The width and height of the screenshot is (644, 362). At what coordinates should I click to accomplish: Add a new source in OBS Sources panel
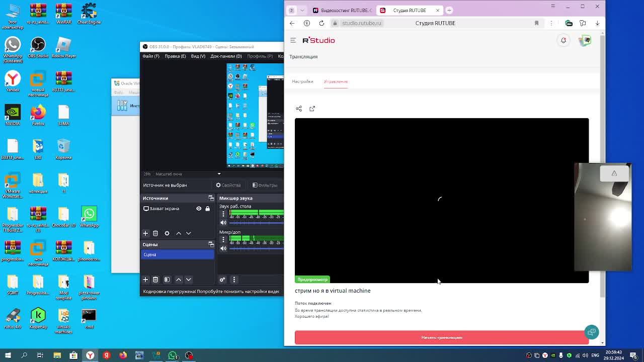tap(145, 233)
